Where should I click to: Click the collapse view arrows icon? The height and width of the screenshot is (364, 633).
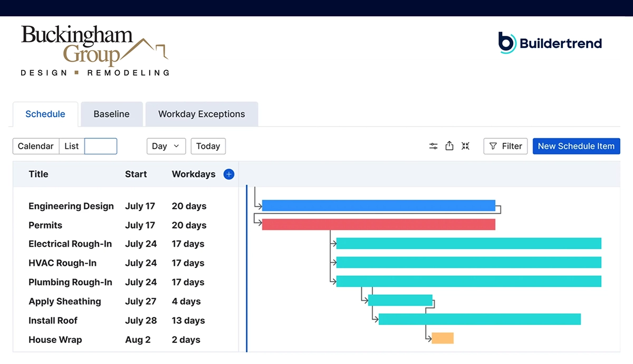tap(465, 146)
